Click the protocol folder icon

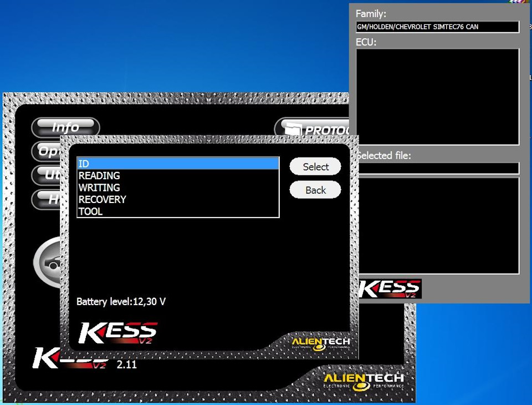click(293, 128)
